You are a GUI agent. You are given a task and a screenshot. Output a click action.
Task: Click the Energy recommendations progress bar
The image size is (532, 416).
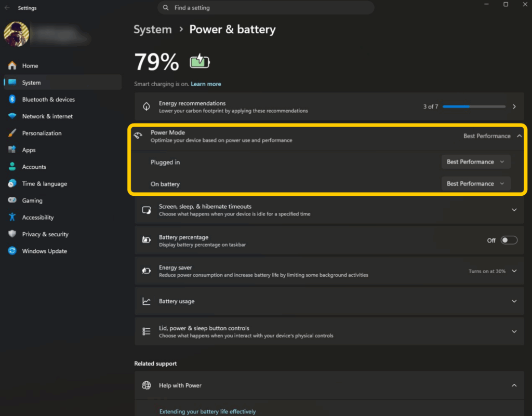click(x=474, y=106)
